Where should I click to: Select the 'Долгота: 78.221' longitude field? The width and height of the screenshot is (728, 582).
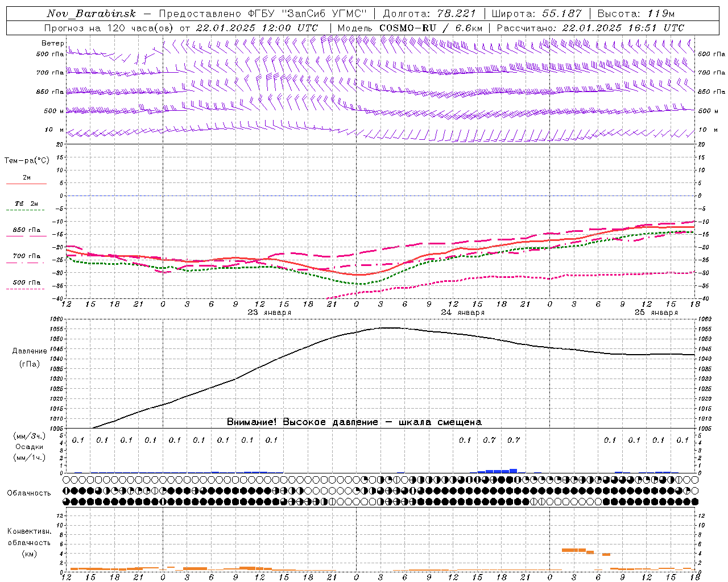(x=429, y=14)
